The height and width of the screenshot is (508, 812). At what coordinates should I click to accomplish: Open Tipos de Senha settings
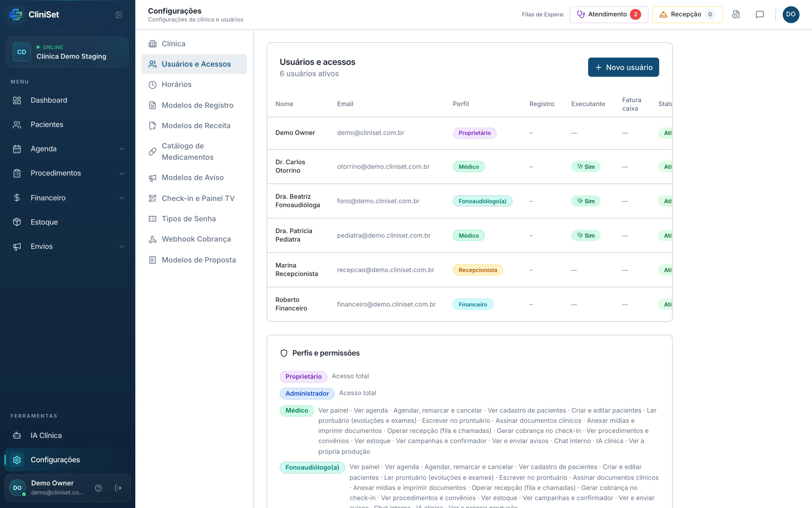(x=194, y=219)
